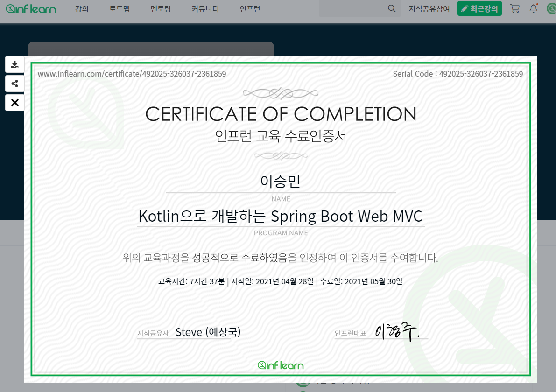Open notifications bell icon
The width and height of the screenshot is (556, 392).
pos(534,8)
